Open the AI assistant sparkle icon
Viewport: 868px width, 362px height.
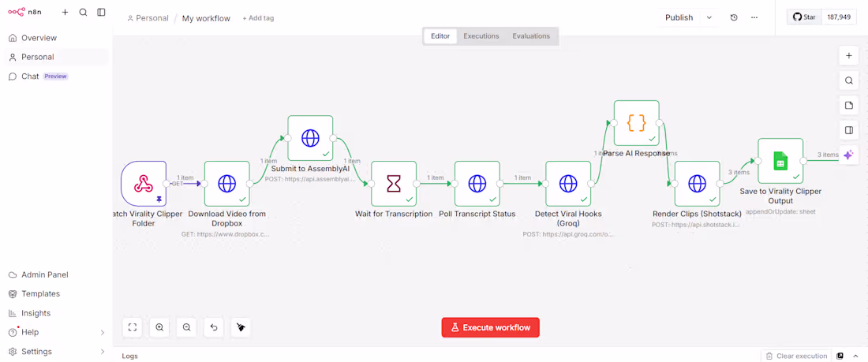[x=848, y=155]
